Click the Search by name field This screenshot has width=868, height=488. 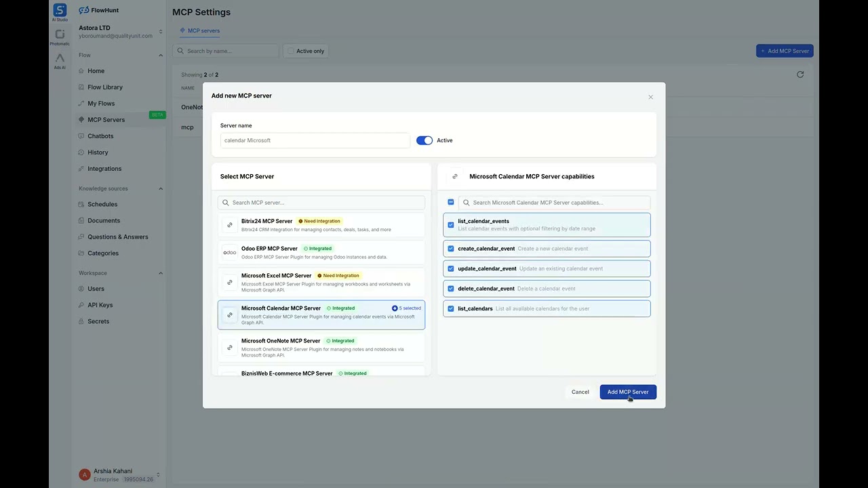point(226,51)
